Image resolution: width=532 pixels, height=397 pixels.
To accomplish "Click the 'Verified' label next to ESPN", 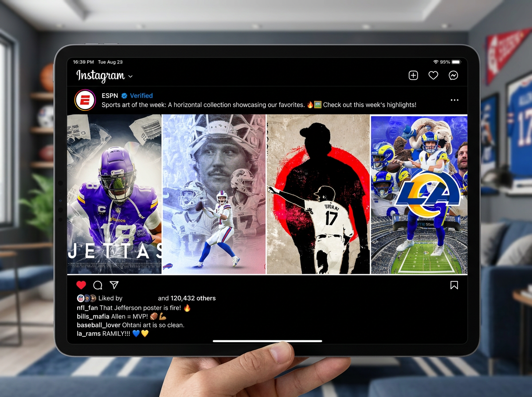I will click(141, 96).
